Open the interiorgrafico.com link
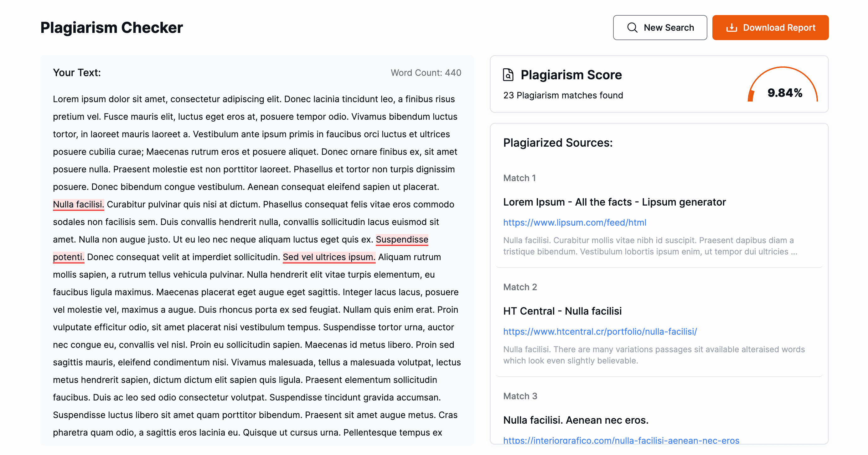The height and width of the screenshot is (455, 868). pos(621,440)
